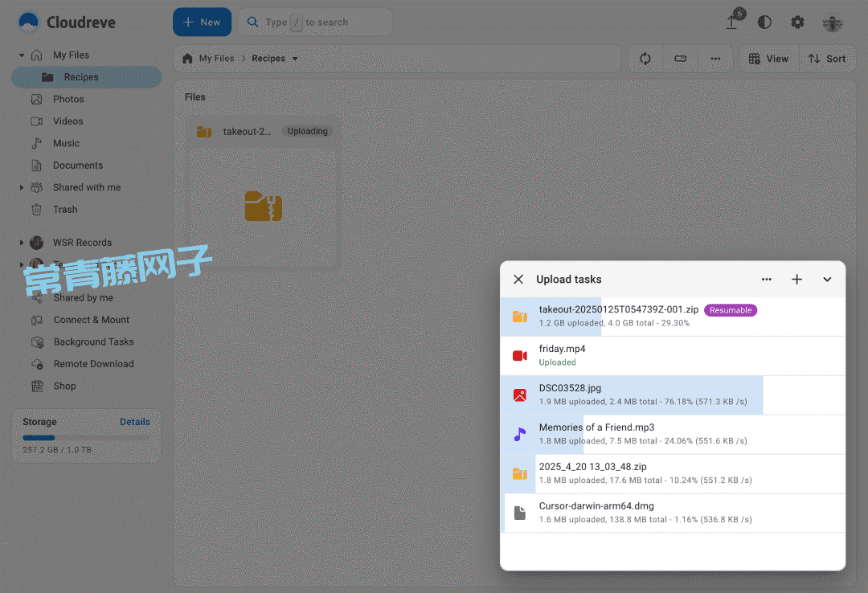
Task: Close the Upload tasks panel
Action: coord(518,280)
